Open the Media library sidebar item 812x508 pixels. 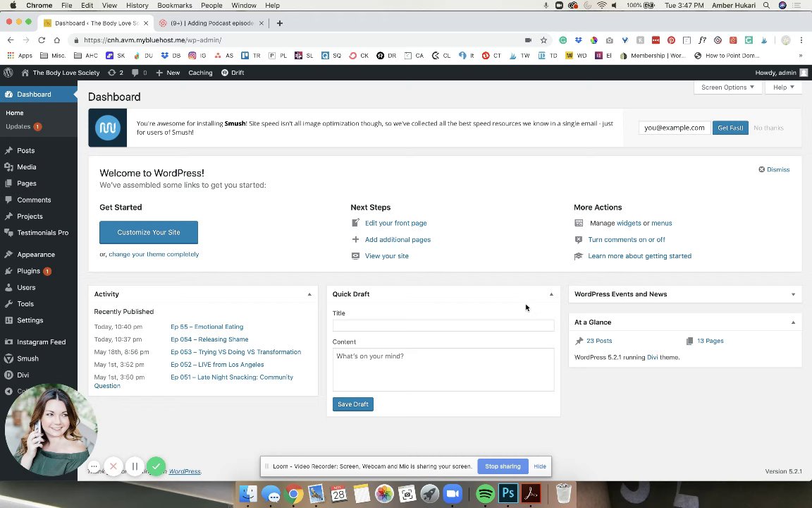(x=26, y=167)
